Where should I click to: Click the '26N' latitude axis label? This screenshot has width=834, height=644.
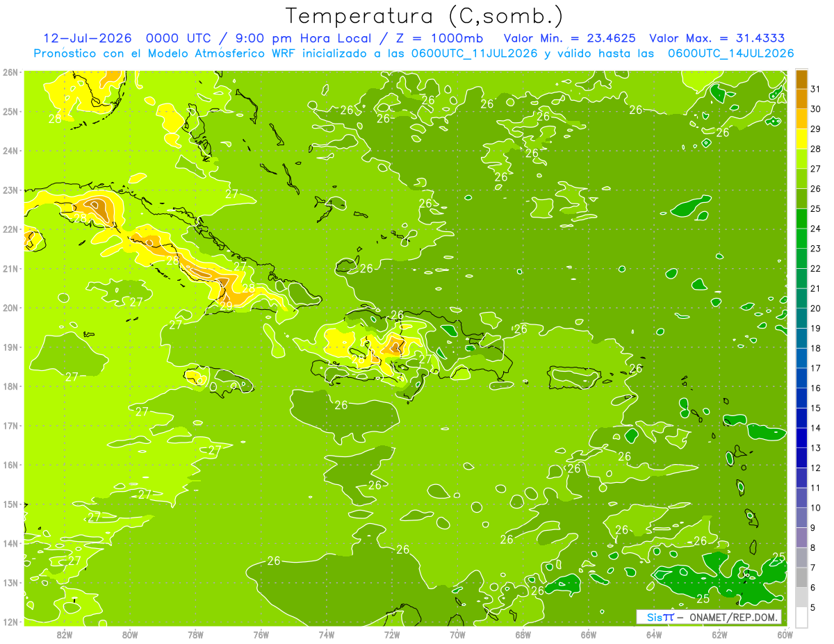(10, 72)
